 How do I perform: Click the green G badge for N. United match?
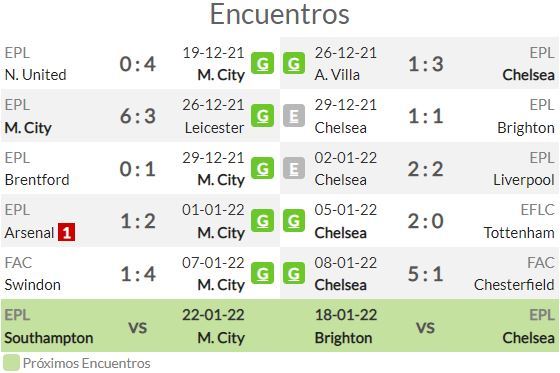coord(262,63)
